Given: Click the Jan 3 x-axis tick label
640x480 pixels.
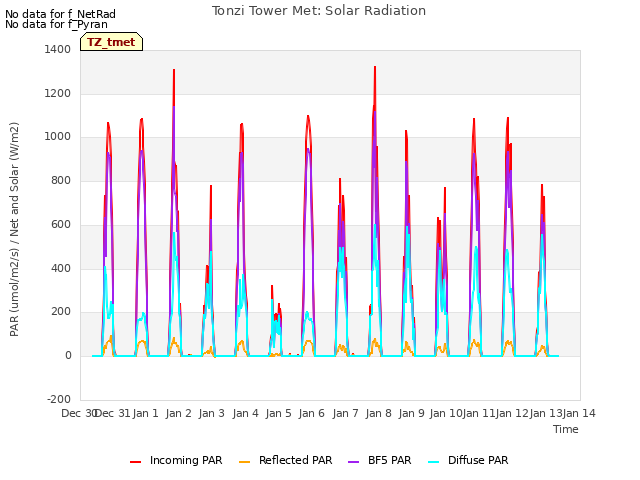Looking at the screenshot, I should [x=212, y=413].
